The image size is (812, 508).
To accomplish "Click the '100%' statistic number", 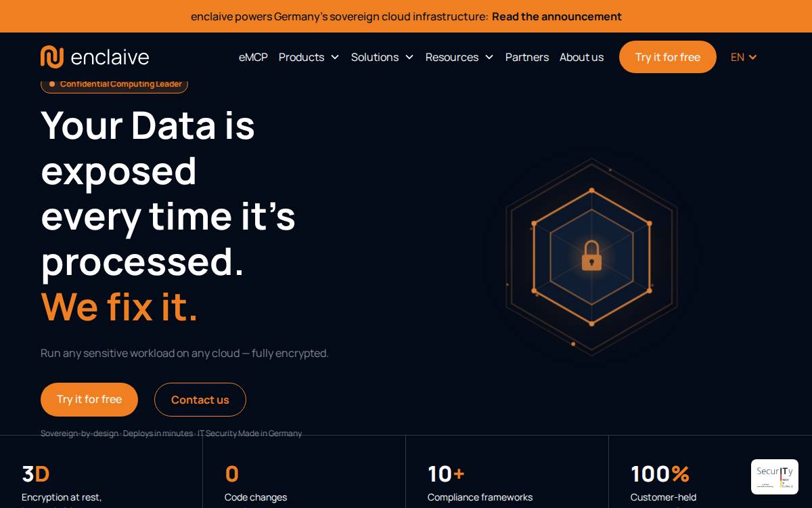I will point(660,473).
